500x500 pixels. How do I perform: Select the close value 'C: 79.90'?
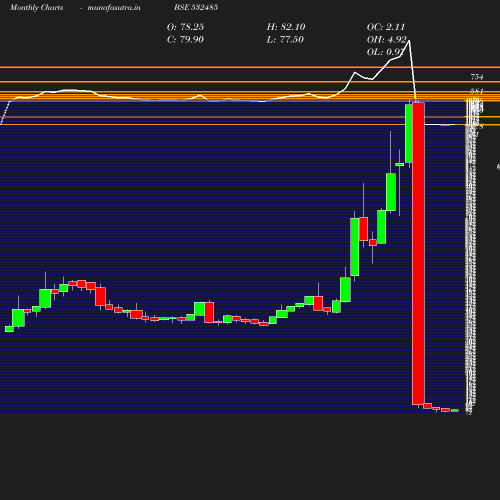pyautogui.click(x=185, y=39)
